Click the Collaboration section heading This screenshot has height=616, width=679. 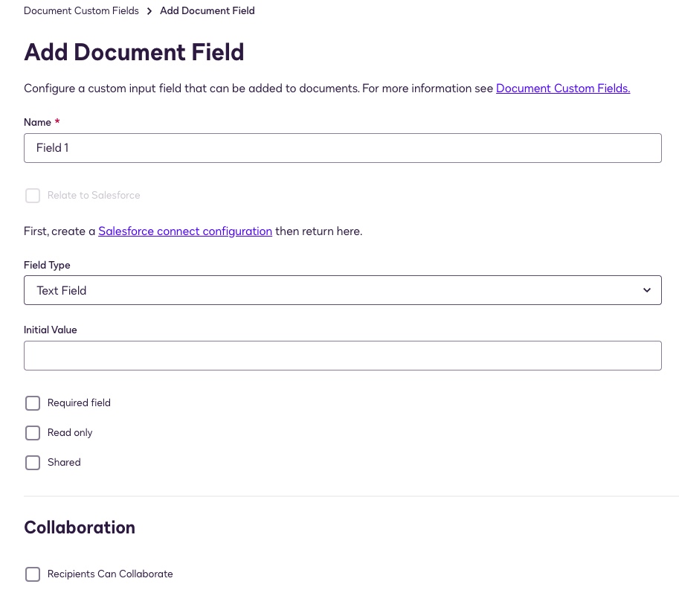point(80,527)
